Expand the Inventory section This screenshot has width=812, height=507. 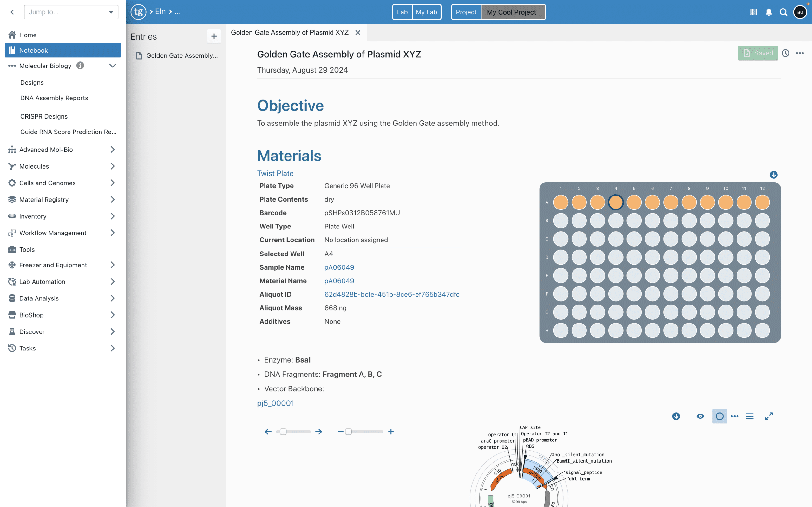tap(112, 216)
